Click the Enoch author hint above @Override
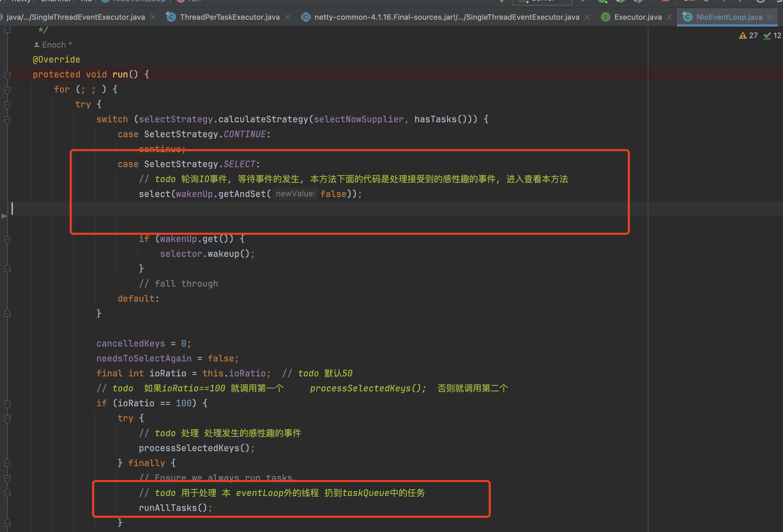Viewport: 783px width, 532px height. point(53,45)
